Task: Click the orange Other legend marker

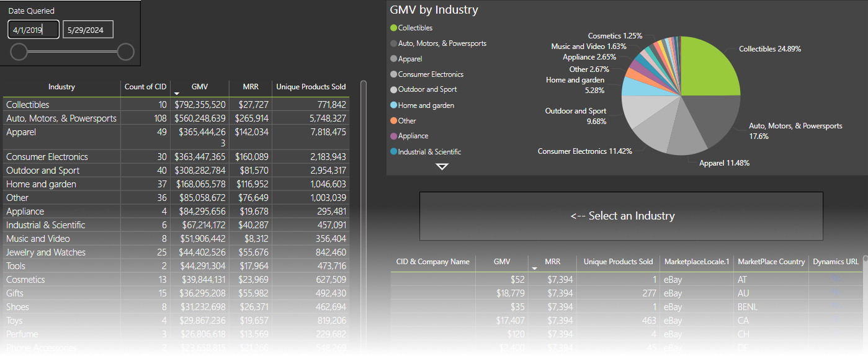Action: [393, 121]
